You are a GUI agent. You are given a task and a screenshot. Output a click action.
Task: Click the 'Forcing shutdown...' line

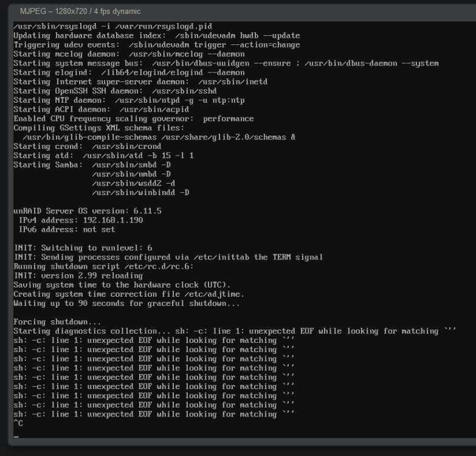pos(57,322)
